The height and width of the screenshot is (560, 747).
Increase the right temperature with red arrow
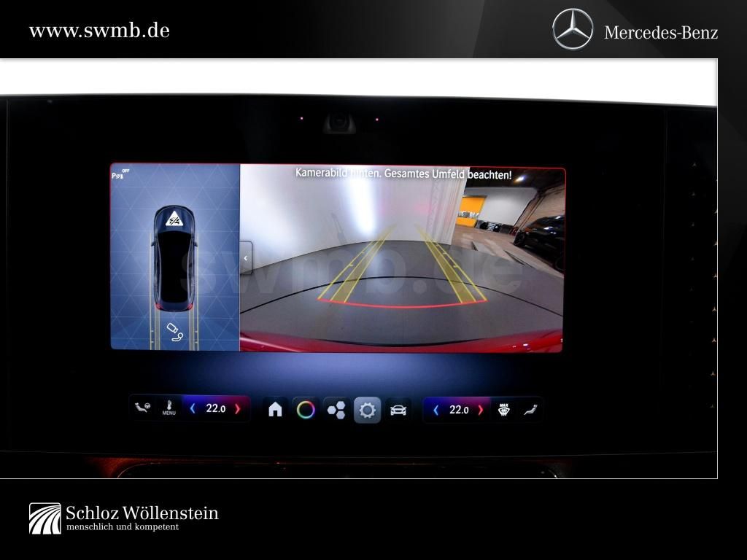[480, 410]
